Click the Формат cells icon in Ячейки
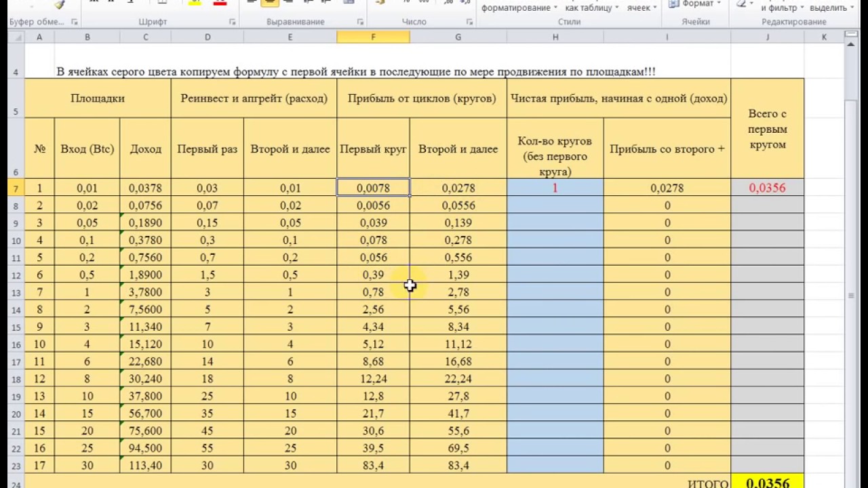868x488 pixels. (674, 3)
